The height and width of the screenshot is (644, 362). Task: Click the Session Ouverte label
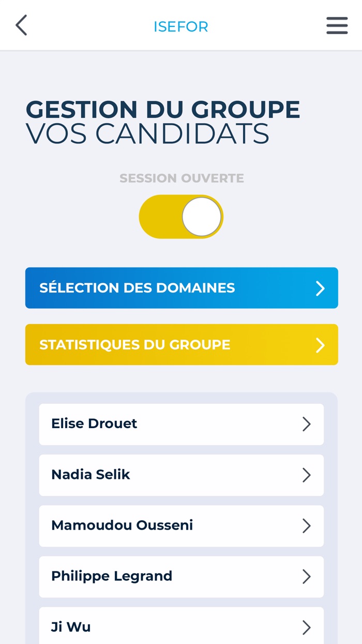[x=180, y=178]
